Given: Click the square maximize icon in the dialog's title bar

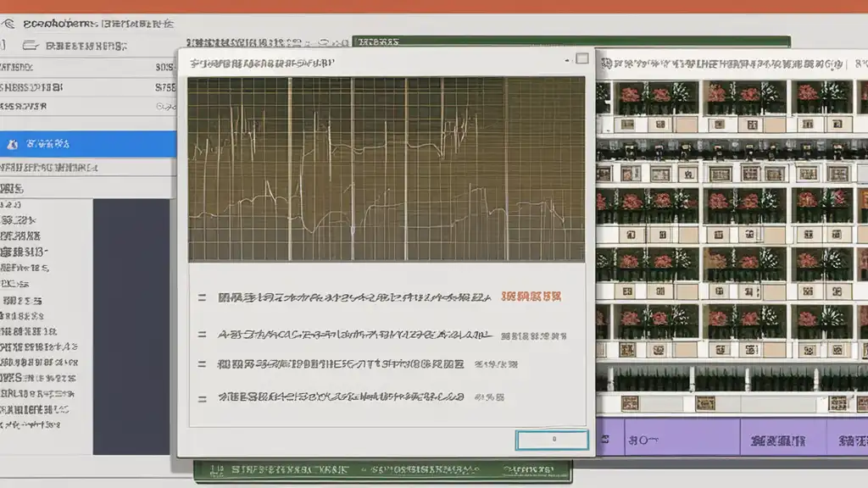Looking at the screenshot, I should pyautogui.click(x=581, y=58).
